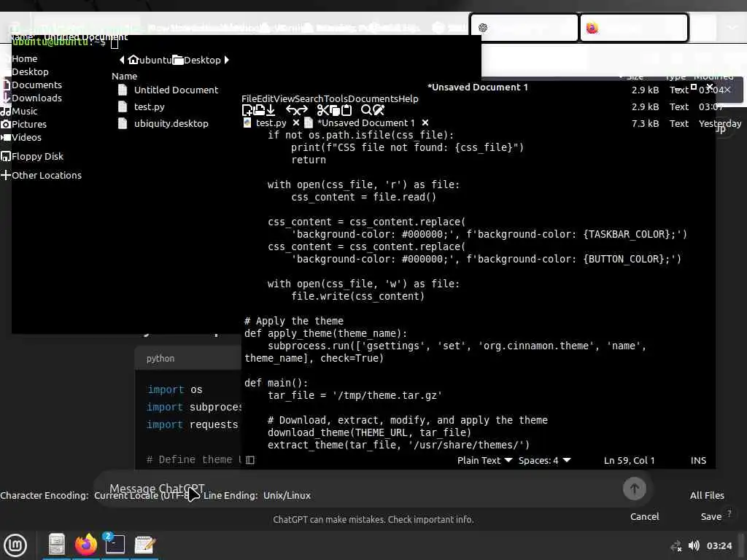Expand the browser tab list chevron
The image size is (747, 560).
pyautogui.click(x=732, y=28)
